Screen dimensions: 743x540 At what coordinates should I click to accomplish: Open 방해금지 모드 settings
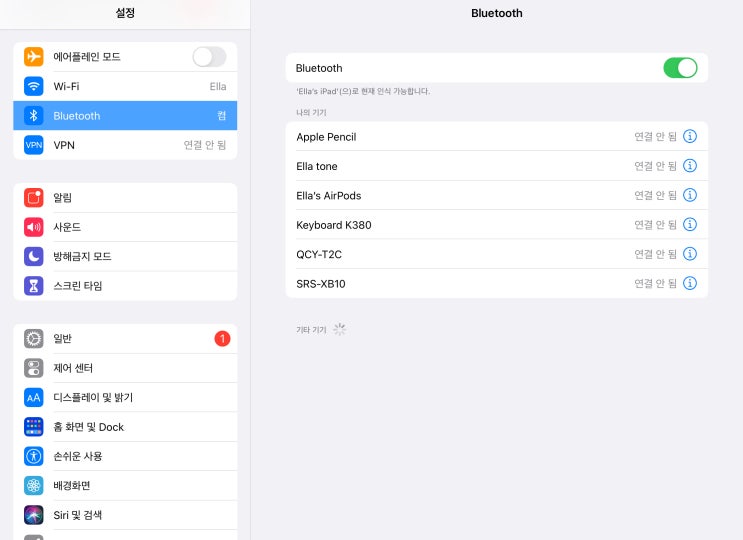point(125,256)
